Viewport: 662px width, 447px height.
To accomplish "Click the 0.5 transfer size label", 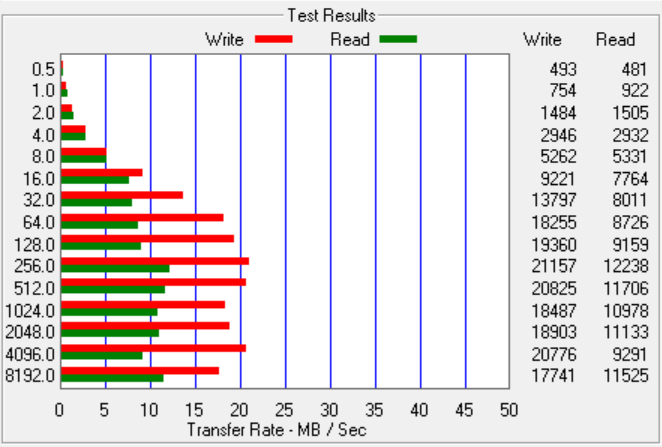I will click(43, 69).
